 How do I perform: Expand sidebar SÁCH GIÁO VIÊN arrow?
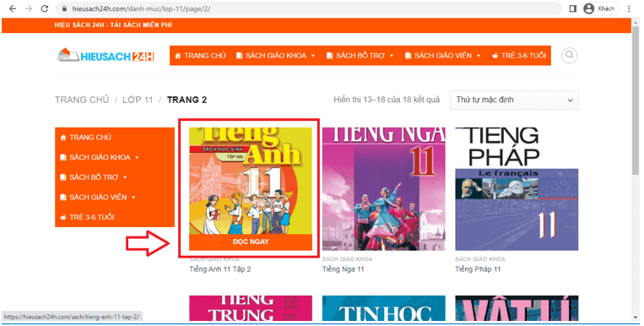pos(133,198)
